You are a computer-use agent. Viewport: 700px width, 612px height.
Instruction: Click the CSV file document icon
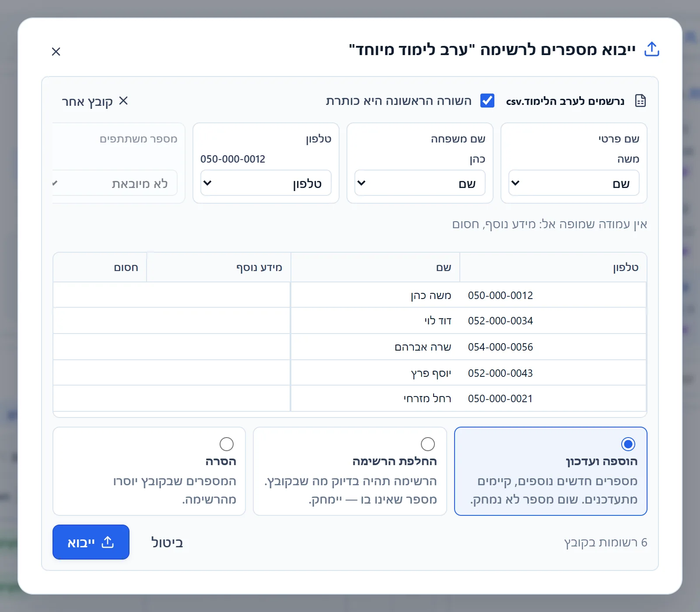(640, 101)
